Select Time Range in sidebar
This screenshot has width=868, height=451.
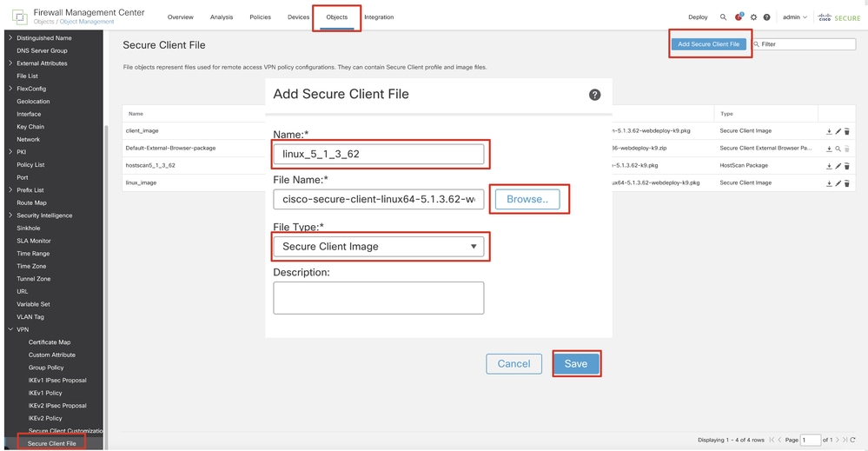click(33, 254)
